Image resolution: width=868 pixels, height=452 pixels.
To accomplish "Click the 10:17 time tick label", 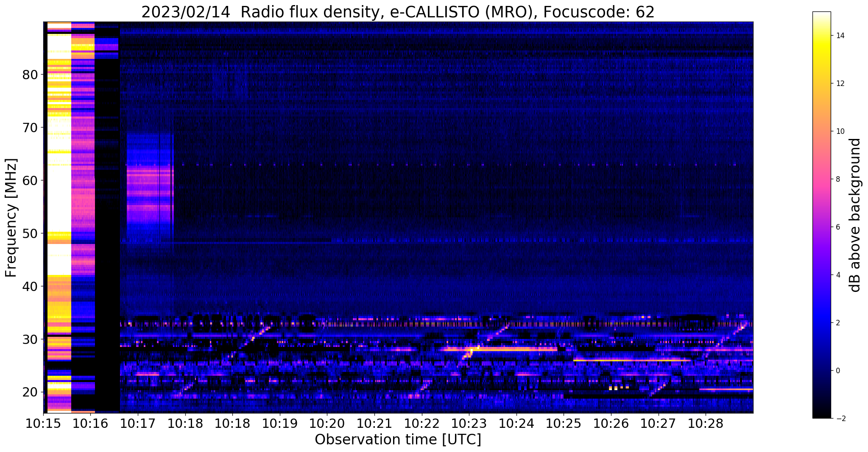I will [x=138, y=424].
